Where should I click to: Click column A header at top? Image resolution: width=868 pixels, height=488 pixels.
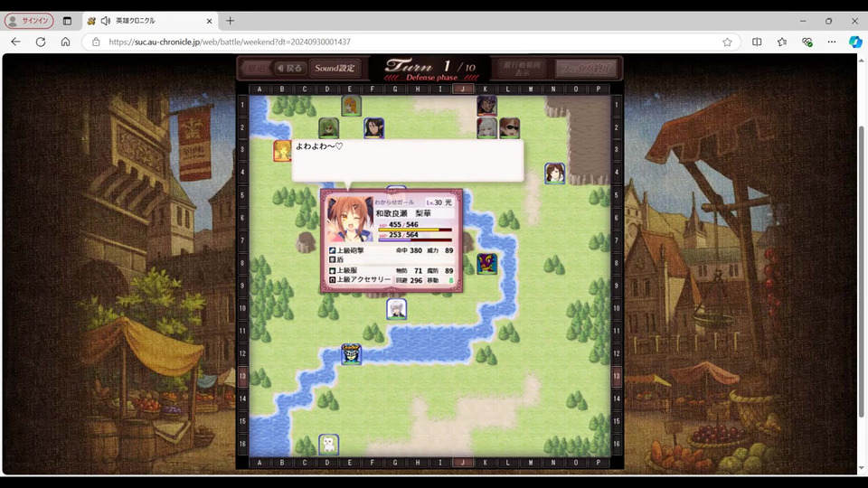click(259, 89)
